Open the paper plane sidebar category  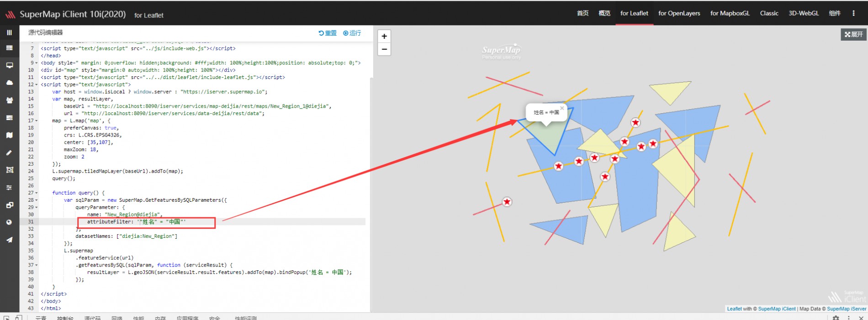(x=9, y=240)
